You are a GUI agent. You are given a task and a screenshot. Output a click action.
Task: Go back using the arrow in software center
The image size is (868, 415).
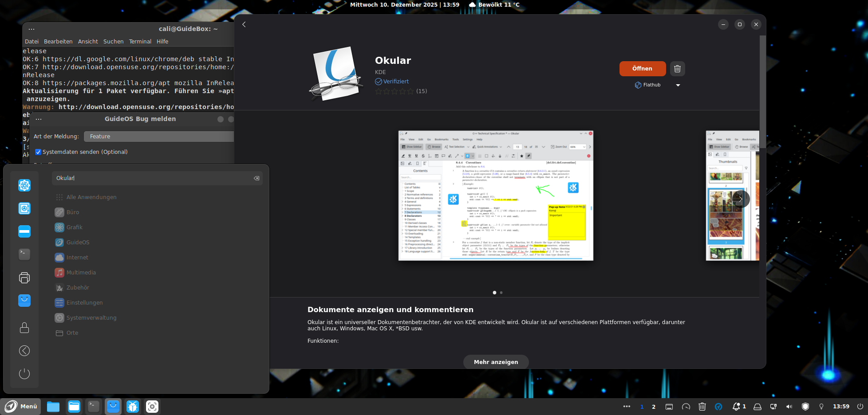[244, 24]
